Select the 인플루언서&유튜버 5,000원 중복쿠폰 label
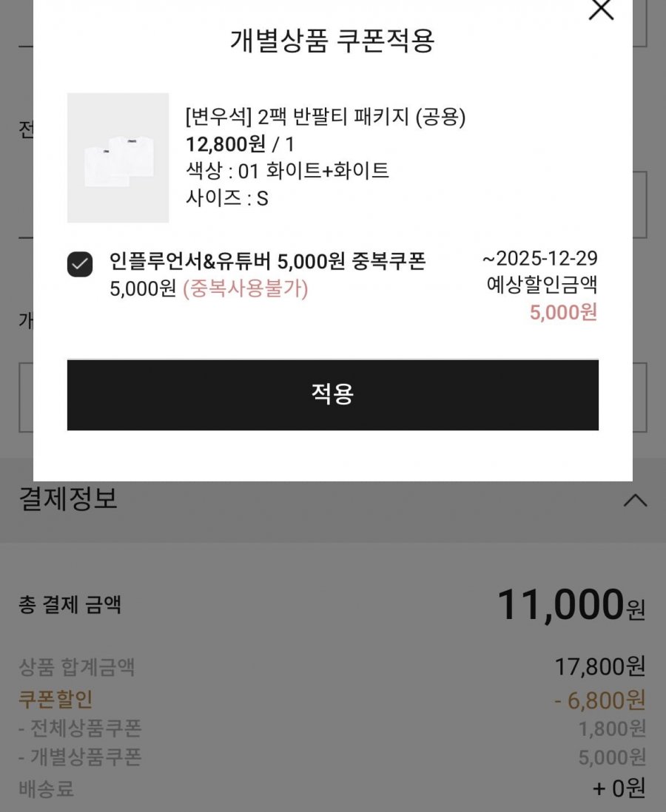 coord(267,261)
